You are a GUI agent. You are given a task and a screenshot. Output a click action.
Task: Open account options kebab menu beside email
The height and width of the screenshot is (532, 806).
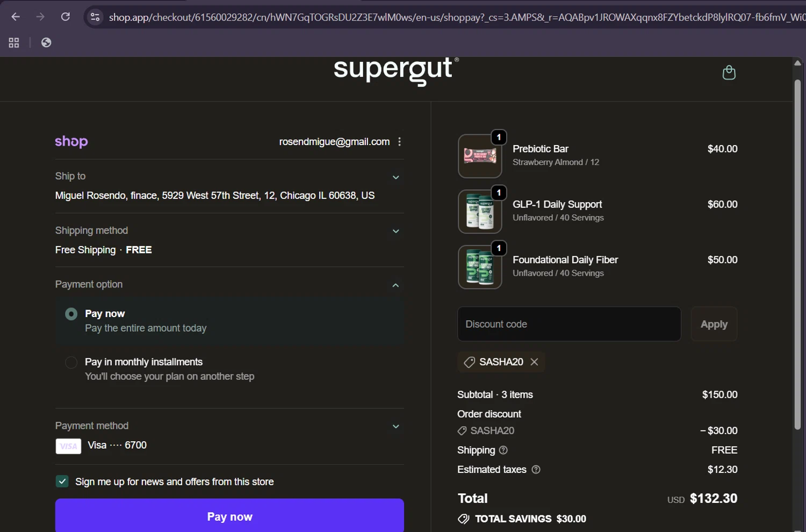click(x=399, y=142)
